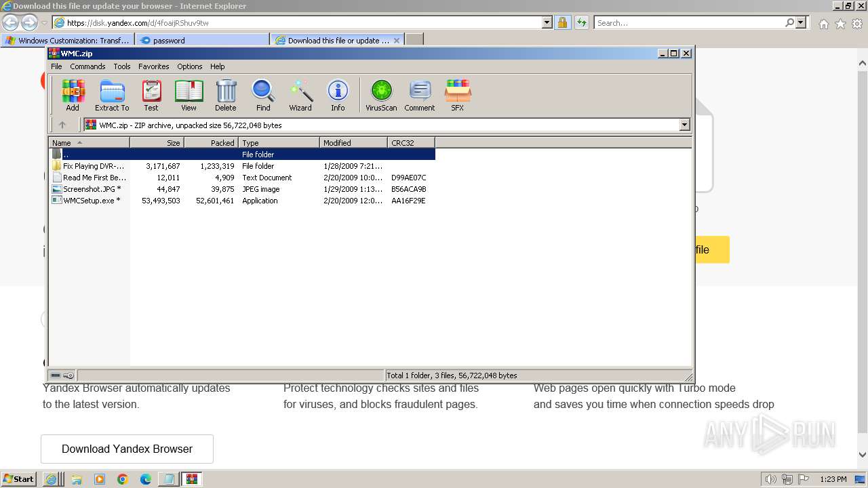Click Download Yandex Browser button
Viewport: 868px width, 488px height.
[127, 449]
